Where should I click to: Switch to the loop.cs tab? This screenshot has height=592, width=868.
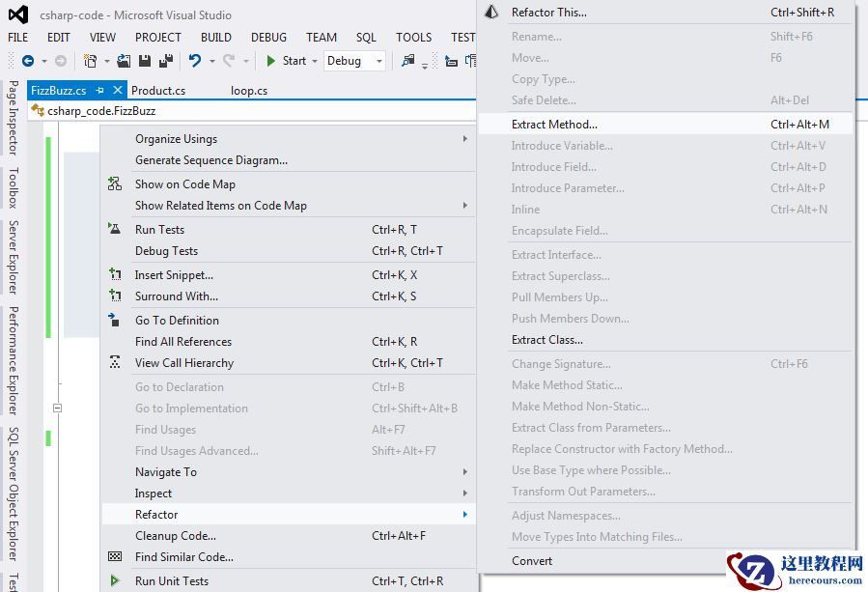point(249,90)
